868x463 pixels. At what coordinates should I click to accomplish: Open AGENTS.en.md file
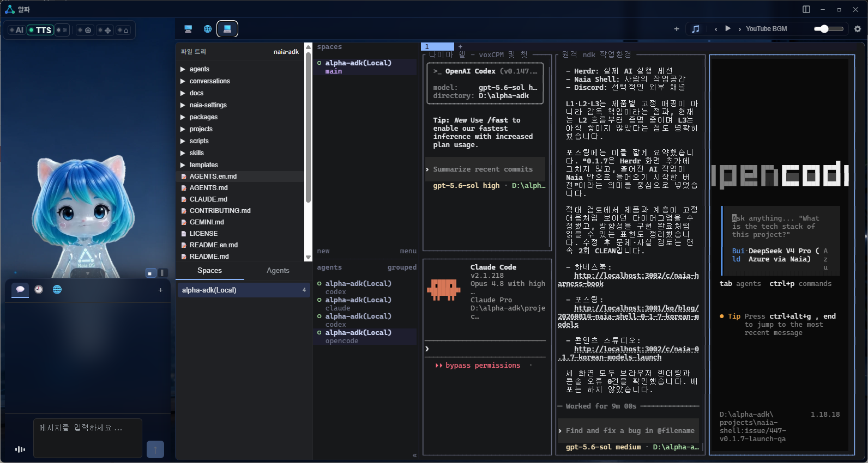(x=240, y=176)
